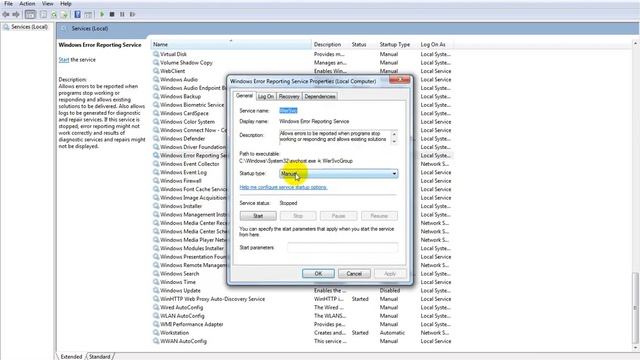The image size is (640, 360).
Task: Click the Windows Update service gear icon
Action: pyautogui.click(x=156, y=290)
